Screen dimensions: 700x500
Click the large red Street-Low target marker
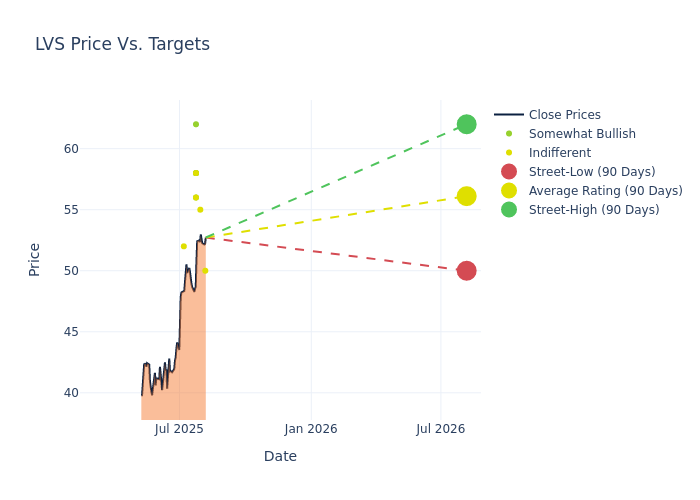[x=466, y=271]
